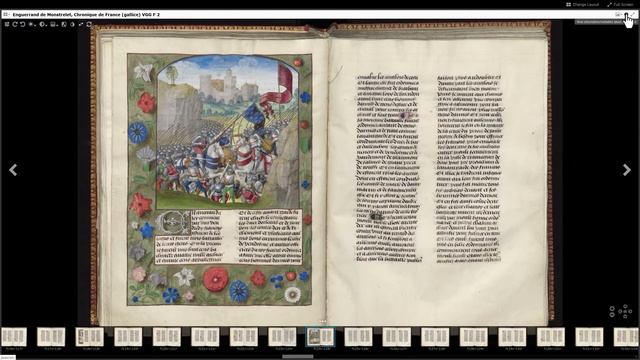Open the window slot menu icon beside the title
640x360 pixels.
(6, 14)
